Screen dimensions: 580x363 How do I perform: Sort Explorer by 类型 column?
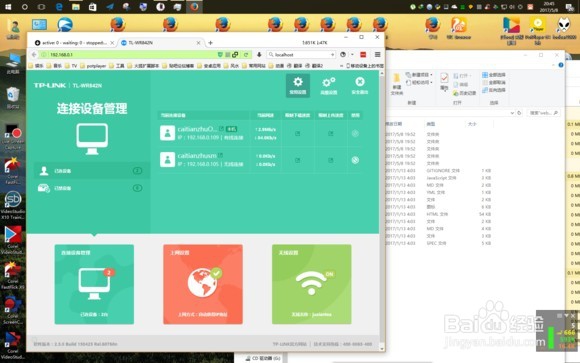(431, 124)
